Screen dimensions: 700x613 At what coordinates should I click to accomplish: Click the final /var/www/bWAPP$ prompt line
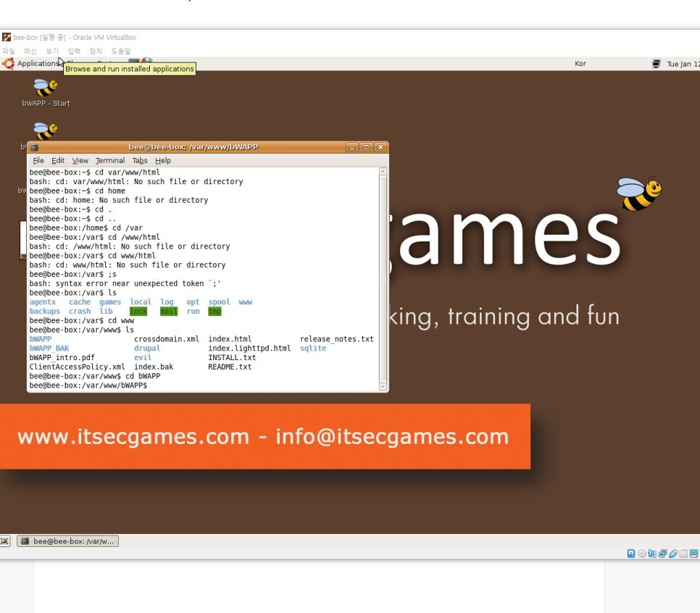(88, 385)
